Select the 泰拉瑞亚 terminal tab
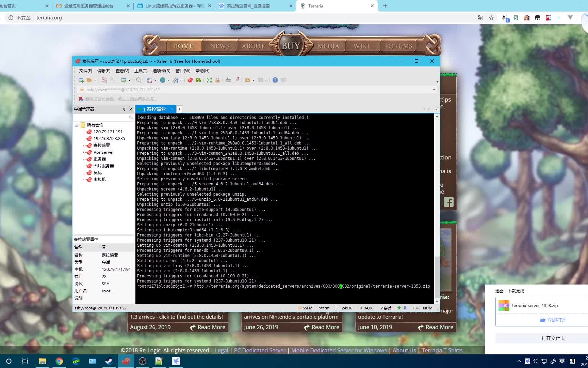 155,109
